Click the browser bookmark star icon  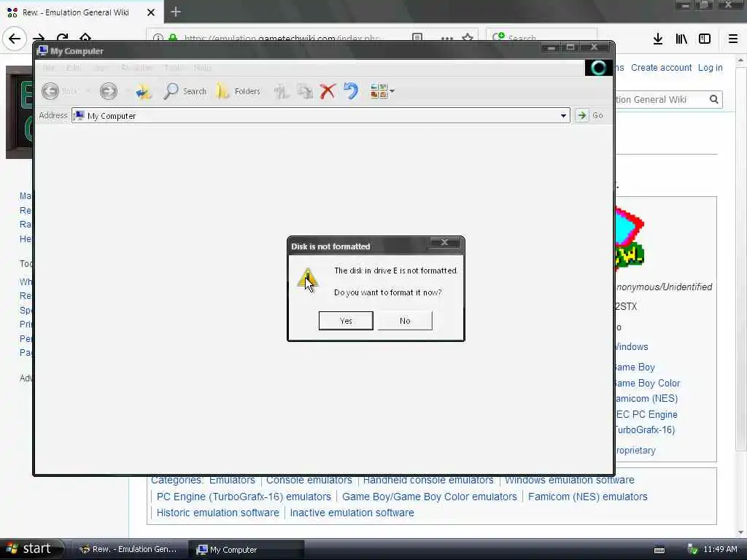click(468, 37)
